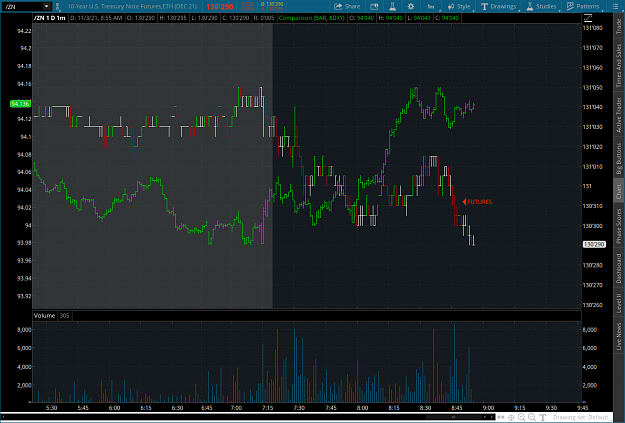The width and height of the screenshot is (625, 423).
Task: Click the 93.98 left axis label
Action: pos(24,243)
